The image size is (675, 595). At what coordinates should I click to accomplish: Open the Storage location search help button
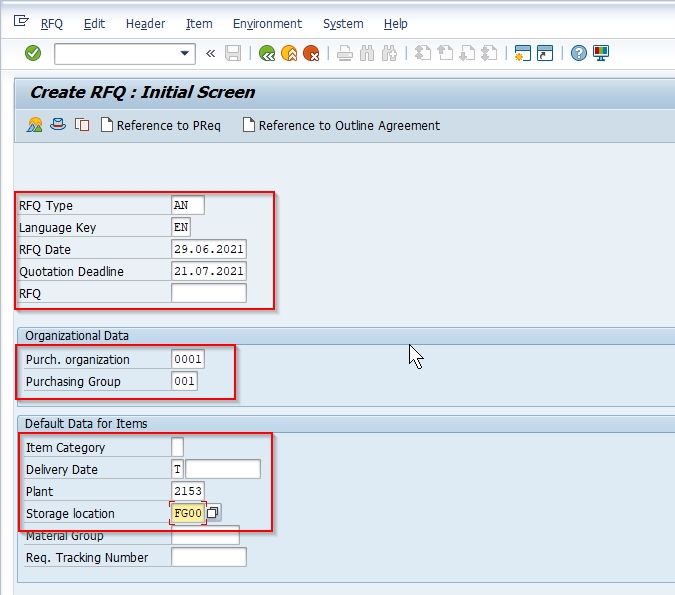coord(213,513)
